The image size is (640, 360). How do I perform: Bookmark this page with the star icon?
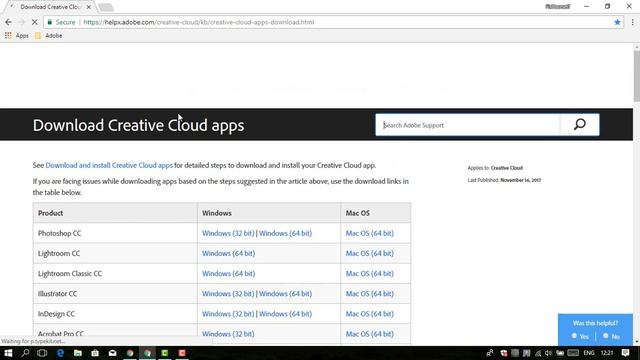[x=617, y=22]
